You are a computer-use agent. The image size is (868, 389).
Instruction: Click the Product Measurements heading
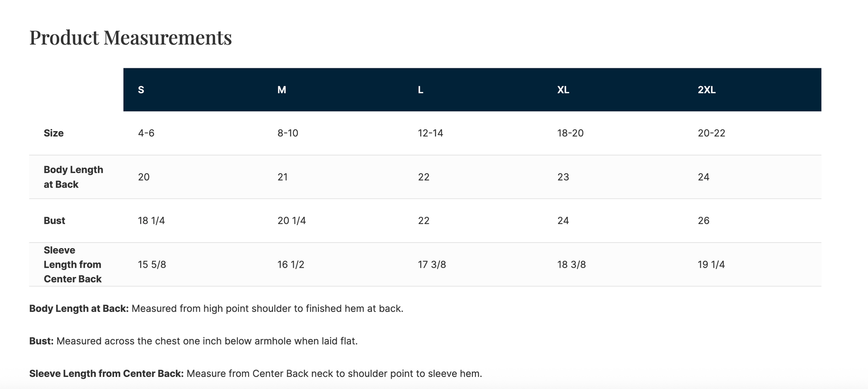130,37
